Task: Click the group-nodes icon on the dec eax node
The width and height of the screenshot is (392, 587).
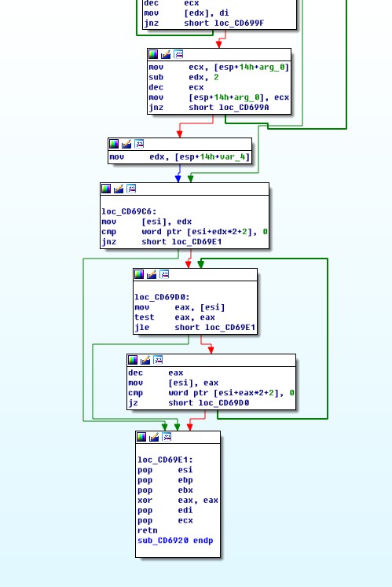Action: click(158, 360)
